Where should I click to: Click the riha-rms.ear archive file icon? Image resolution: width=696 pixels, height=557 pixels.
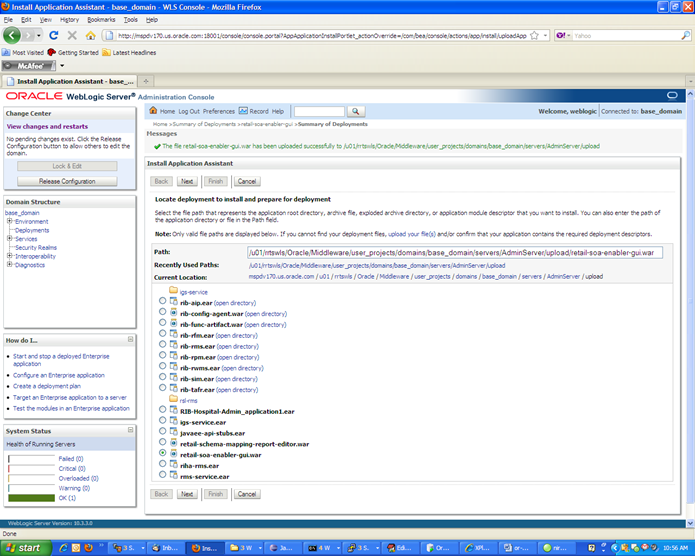(174, 464)
